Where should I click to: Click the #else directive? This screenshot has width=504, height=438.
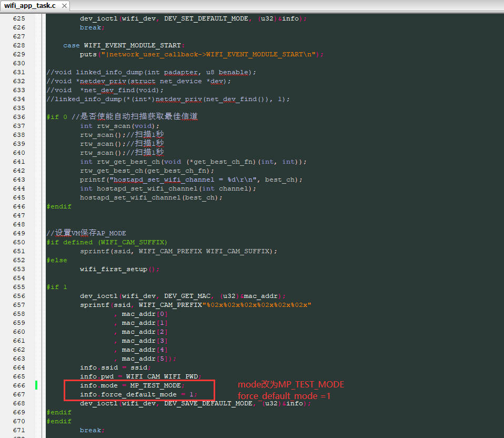click(57, 261)
